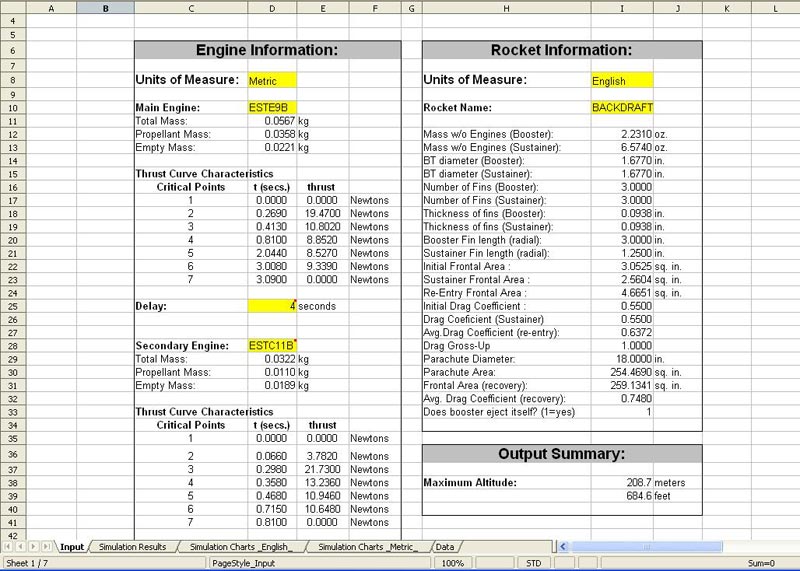Screen dimensions: 800x571
Task: Select the Input sheet tab
Action: [72, 547]
